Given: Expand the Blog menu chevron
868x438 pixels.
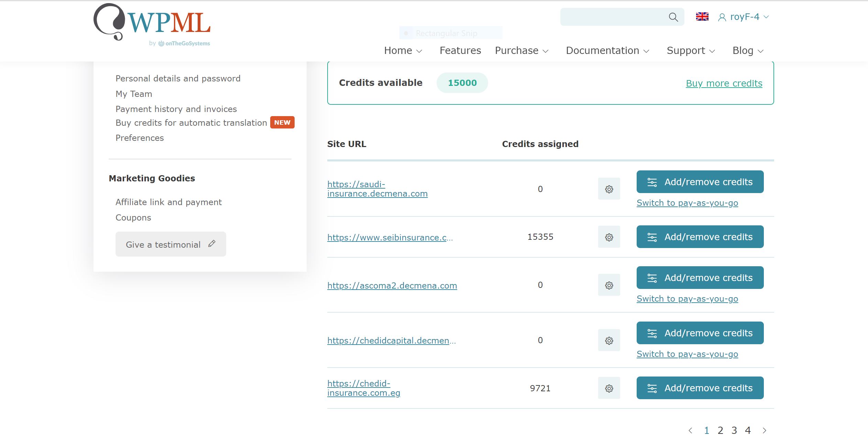Looking at the screenshot, I should [760, 51].
